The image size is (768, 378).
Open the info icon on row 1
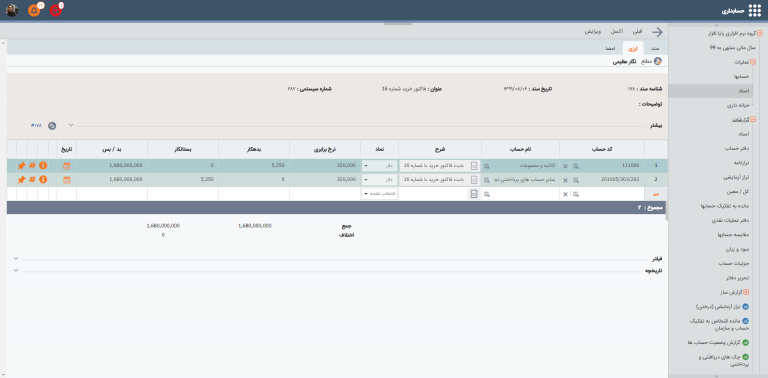pos(43,166)
